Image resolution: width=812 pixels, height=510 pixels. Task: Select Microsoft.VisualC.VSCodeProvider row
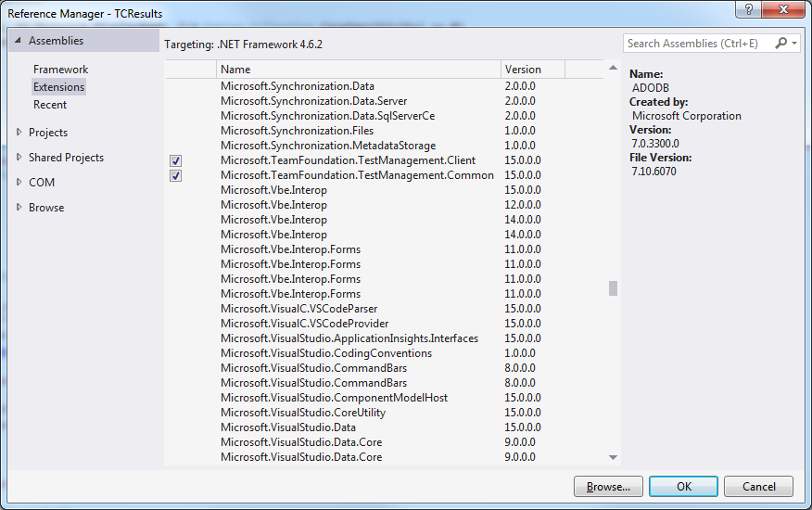pyautogui.click(x=385, y=324)
